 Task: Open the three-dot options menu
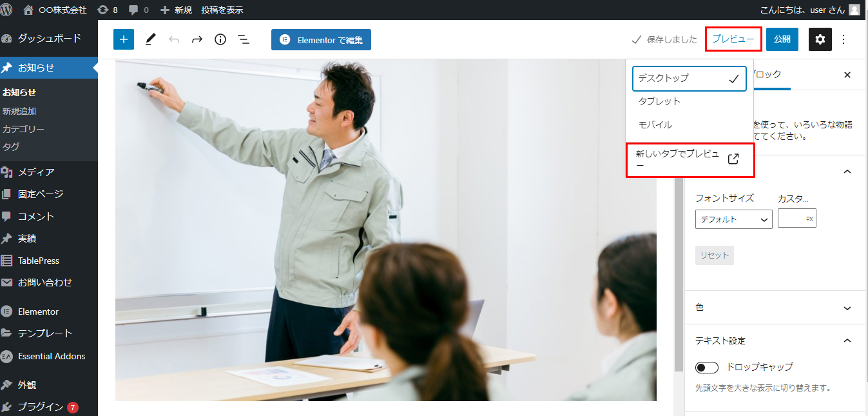(844, 39)
